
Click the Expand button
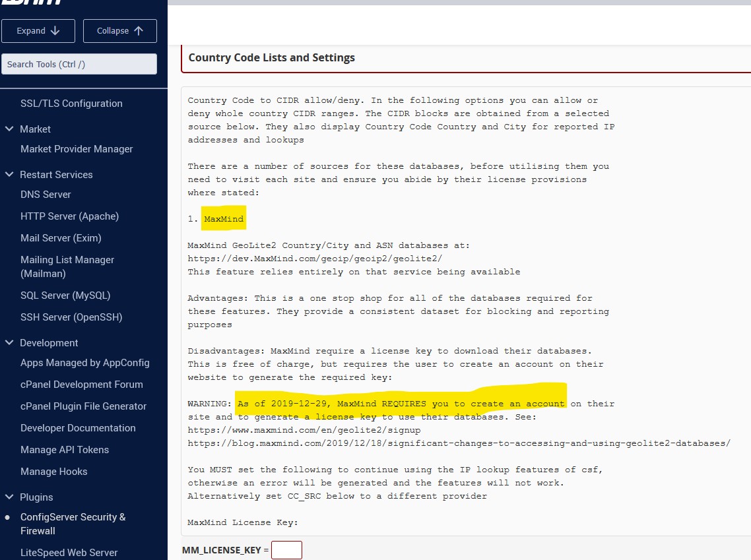click(38, 31)
